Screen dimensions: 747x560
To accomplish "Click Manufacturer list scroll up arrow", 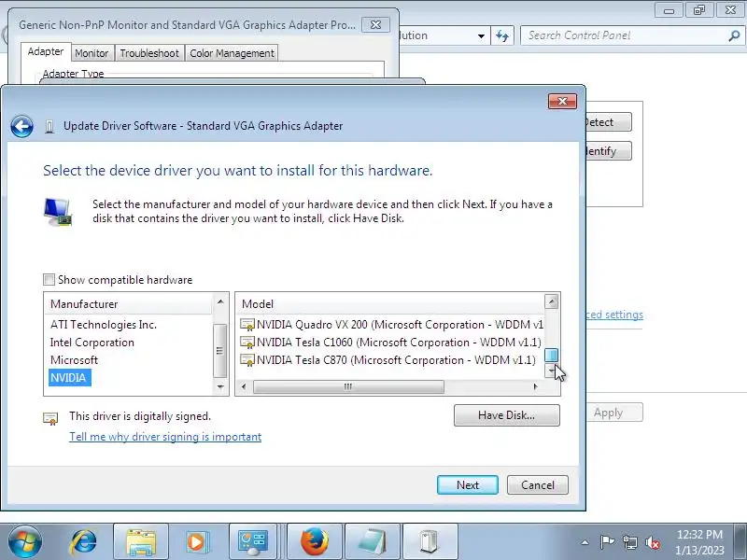I will click(x=220, y=301).
